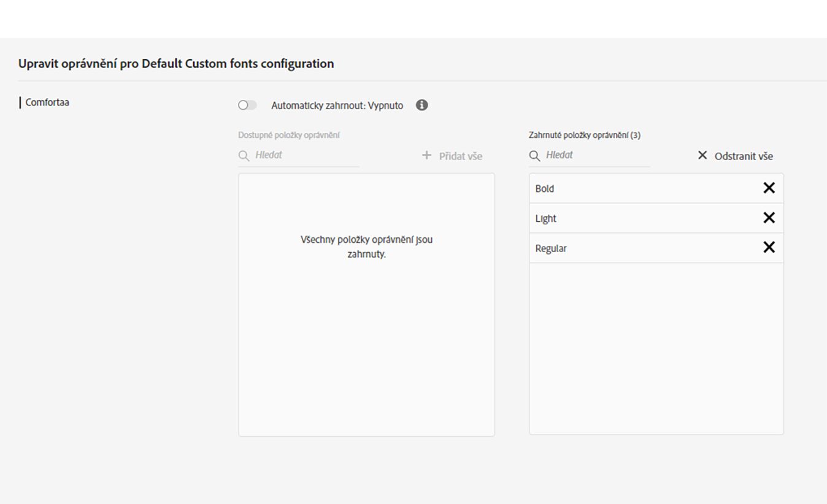Screen dimensions: 827x504
Task: Click the Zahrnuté položky oprávnění (3) label
Action: click(x=585, y=135)
